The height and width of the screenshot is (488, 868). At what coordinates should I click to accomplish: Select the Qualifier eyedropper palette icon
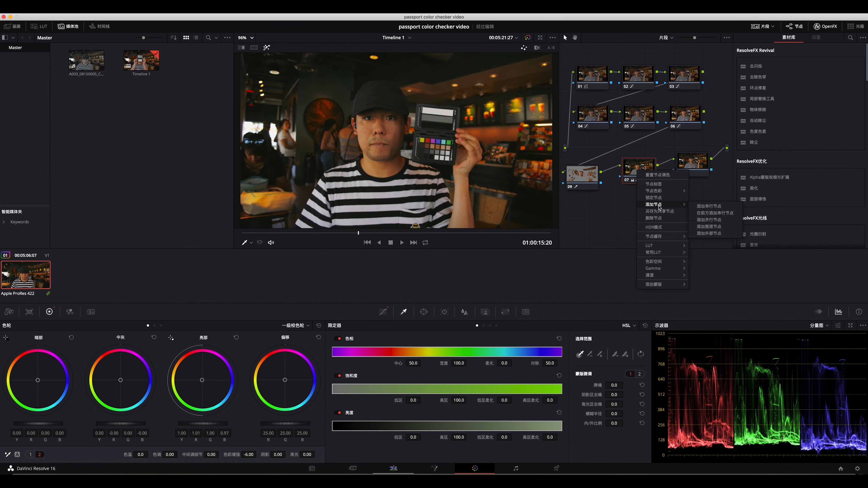[x=403, y=312]
